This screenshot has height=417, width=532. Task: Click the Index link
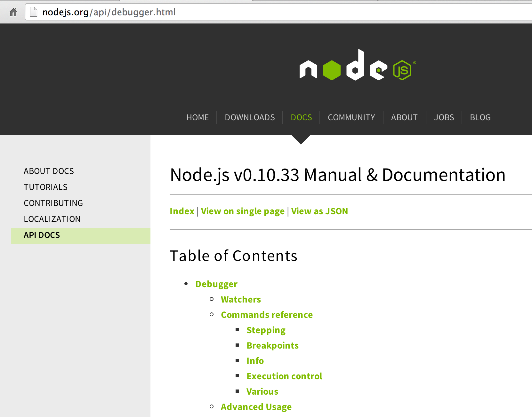pyautogui.click(x=182, y=211)
